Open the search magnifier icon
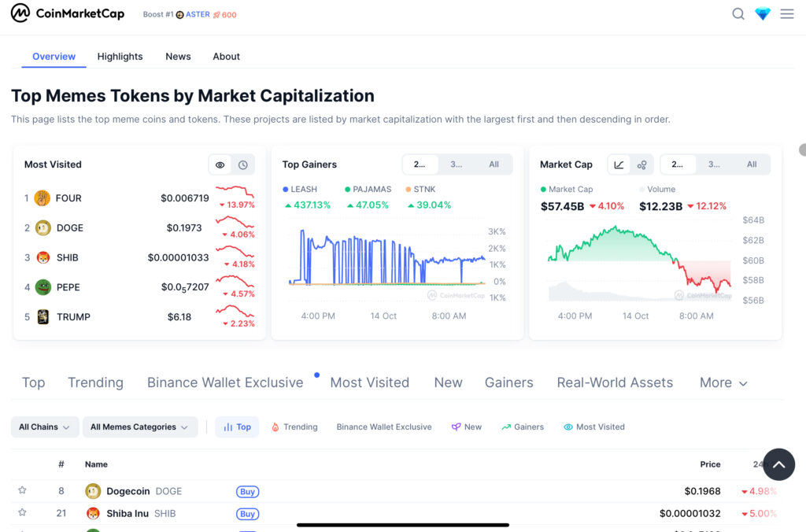This screenshot has height=532, width=806. (738, 14)
